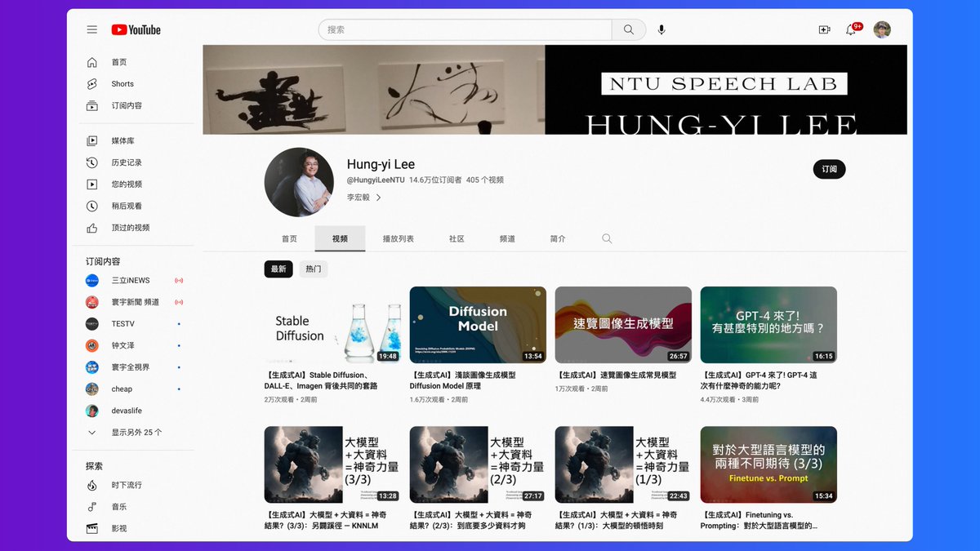Viewport: 980px width, 551px height.
Task: Switch to 社区 tab
Action: tap(457, 238)
